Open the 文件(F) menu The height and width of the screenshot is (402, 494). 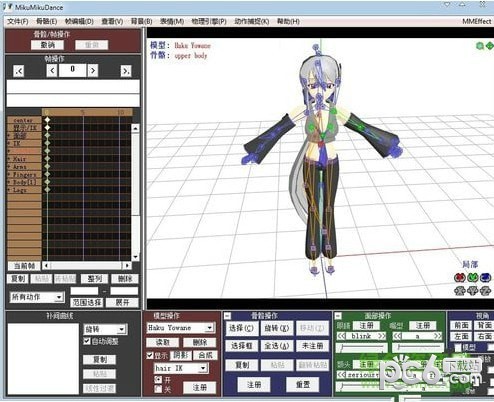[x=18, y=21]
